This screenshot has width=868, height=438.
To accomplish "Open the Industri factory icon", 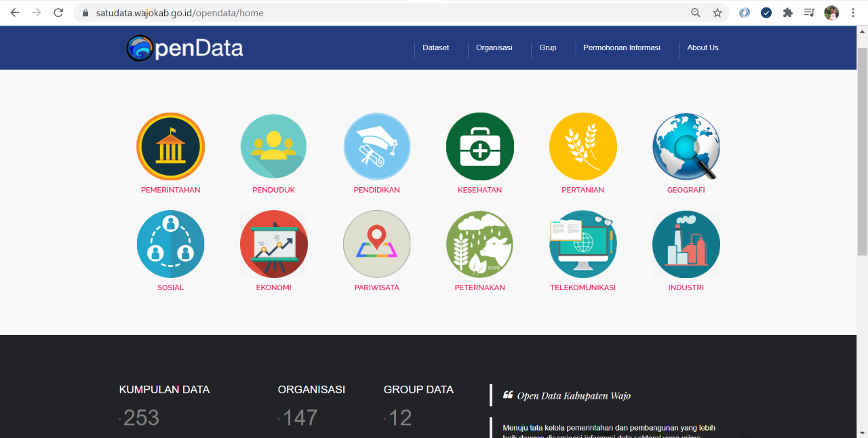I will coord(686,244).
